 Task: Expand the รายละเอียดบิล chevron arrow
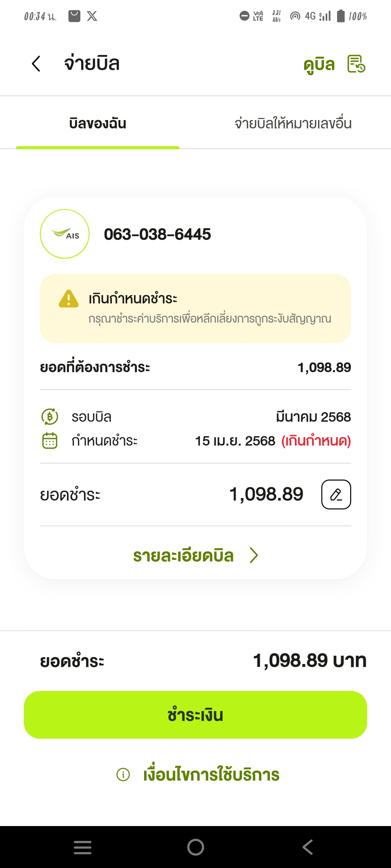click(x=254, y=555)
